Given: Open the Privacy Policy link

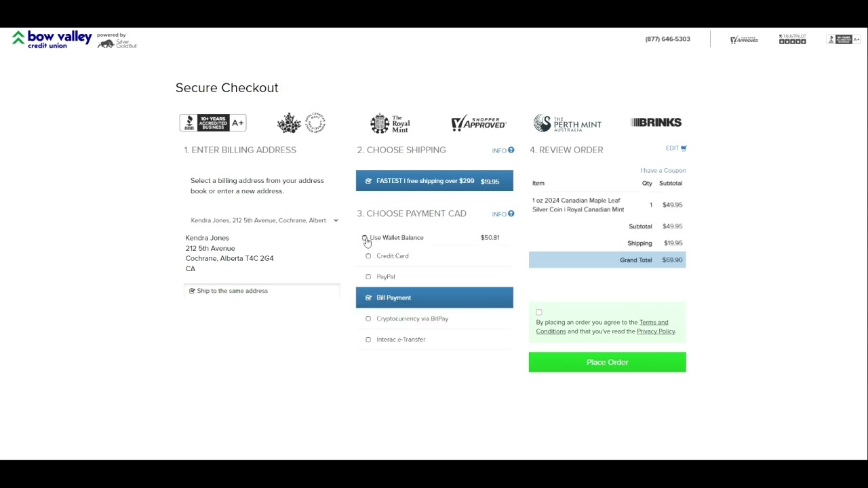Looking at the screenshot, I should pos(656,331).
